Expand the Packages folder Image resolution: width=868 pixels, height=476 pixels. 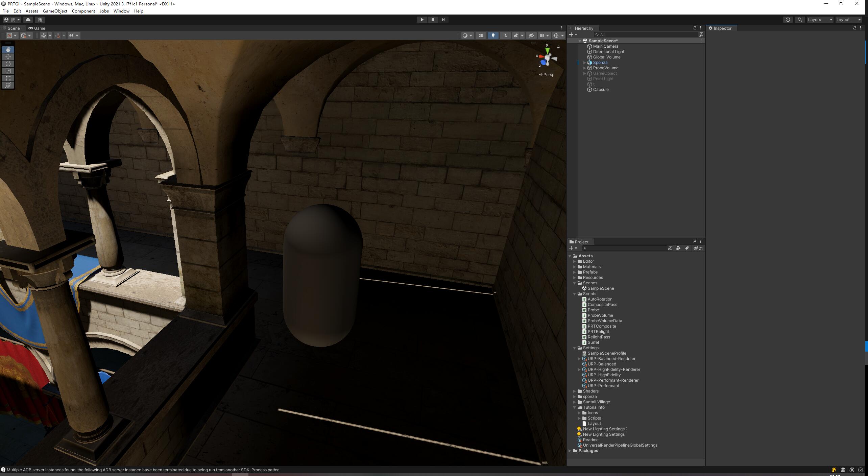click(x=570, y=451)
